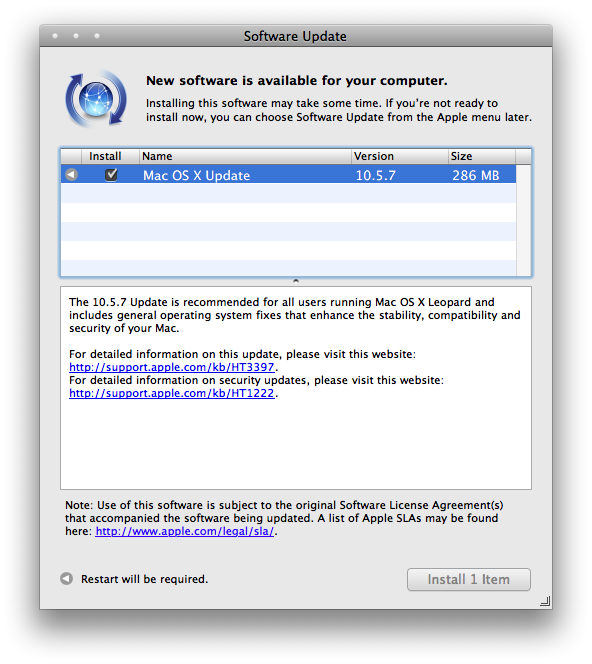Open the apple.com/legal/sla link
This screenshot has height=664, width=592.
pyautogui.click(x=185, y=531)
